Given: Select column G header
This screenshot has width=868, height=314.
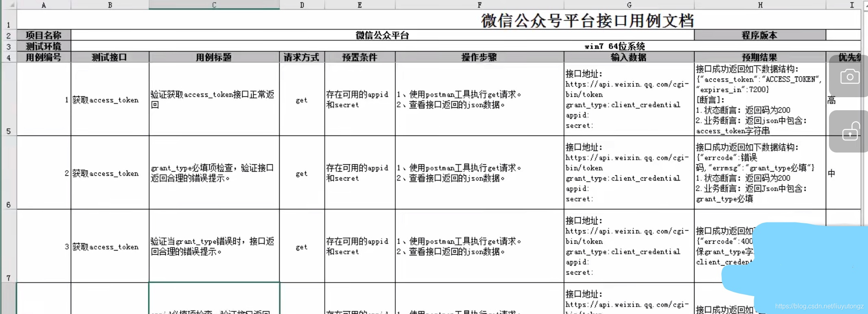Looking at the screenshot, I should (629, 5).
